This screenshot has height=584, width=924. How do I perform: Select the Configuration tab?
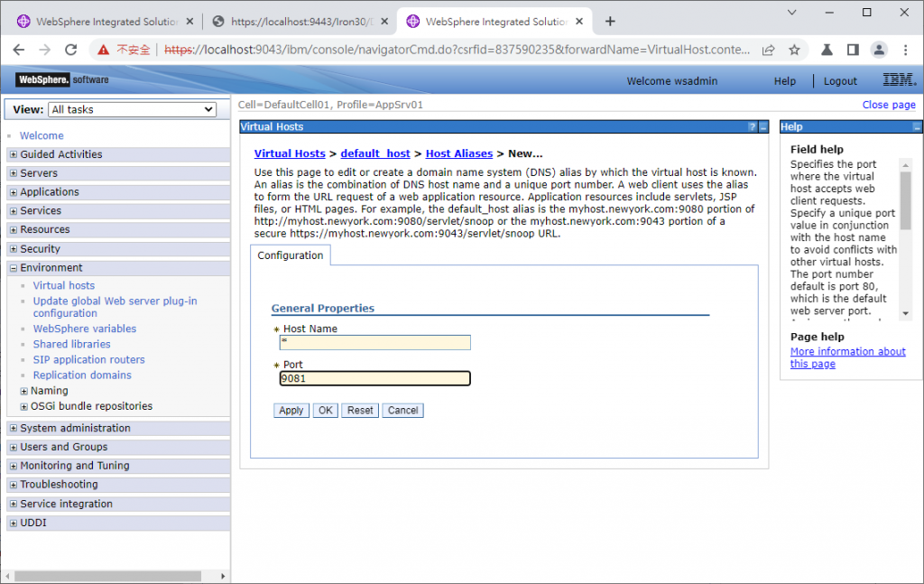291,255
